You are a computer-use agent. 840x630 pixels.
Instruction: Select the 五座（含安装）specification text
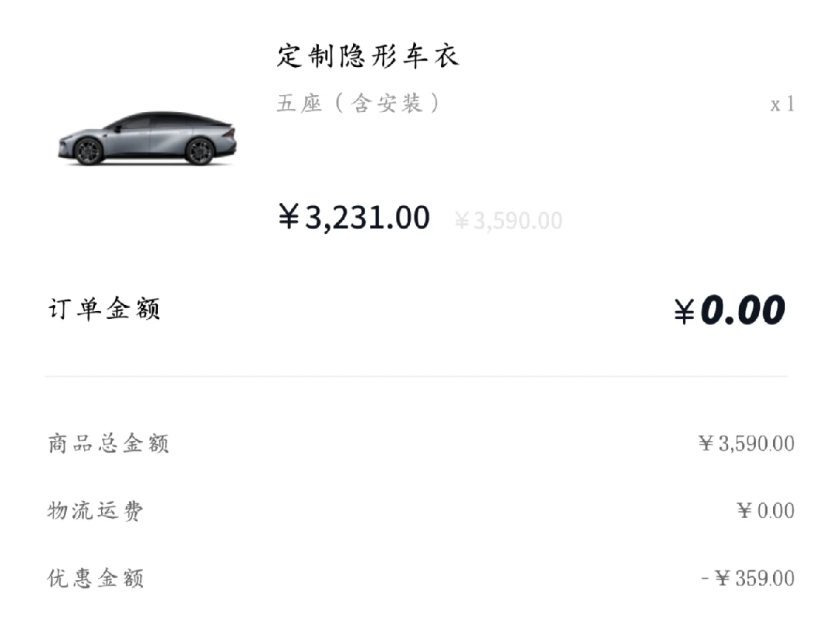[359, 103]
